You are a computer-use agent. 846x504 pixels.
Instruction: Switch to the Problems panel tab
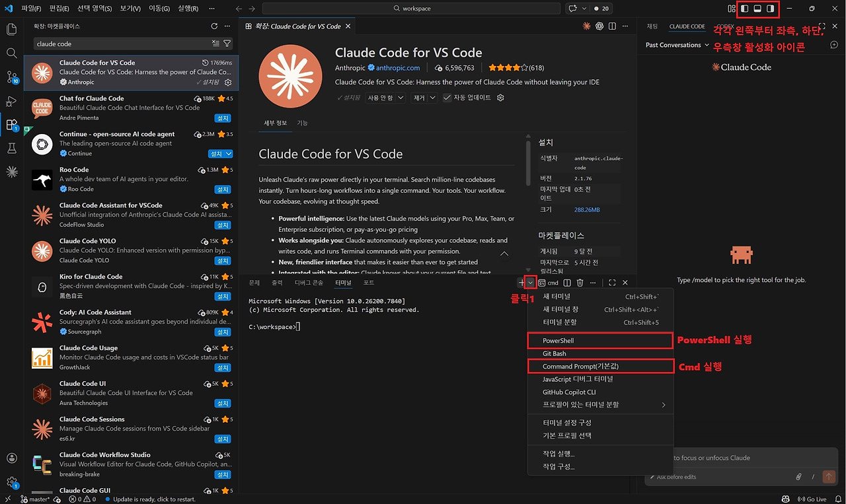pyautogui.click(x=254, y=283)
